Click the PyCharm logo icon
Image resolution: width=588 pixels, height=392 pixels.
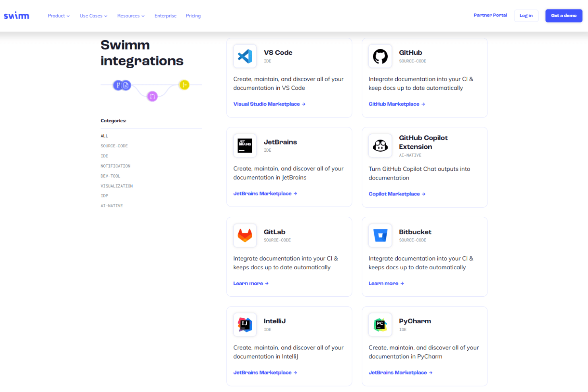380,325
